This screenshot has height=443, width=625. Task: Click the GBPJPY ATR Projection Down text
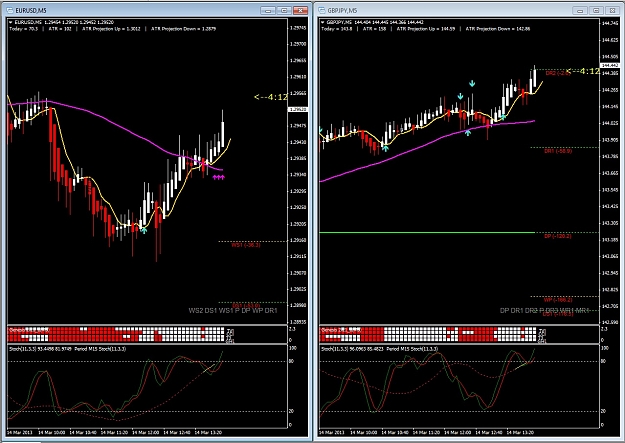click(x=498, y=29)
